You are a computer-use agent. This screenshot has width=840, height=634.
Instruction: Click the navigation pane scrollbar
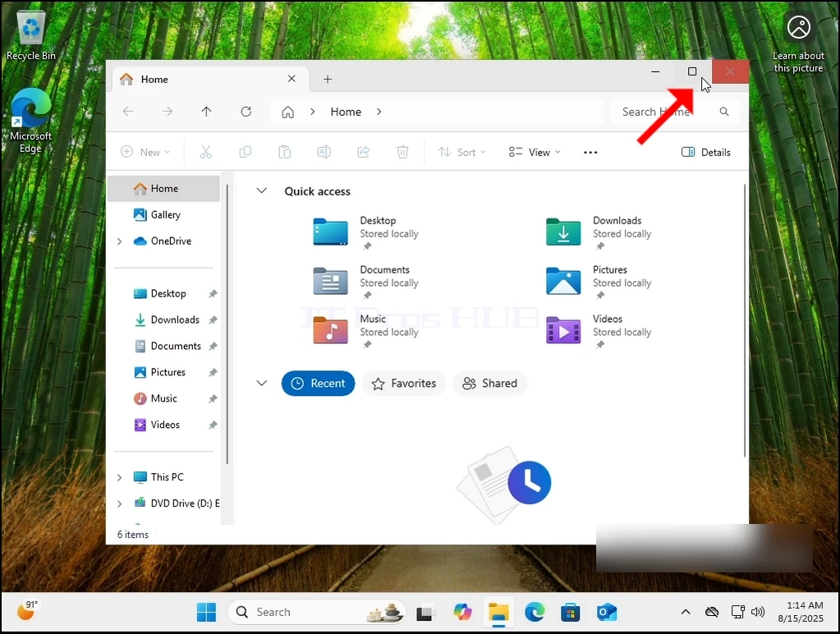pos(227,324)
